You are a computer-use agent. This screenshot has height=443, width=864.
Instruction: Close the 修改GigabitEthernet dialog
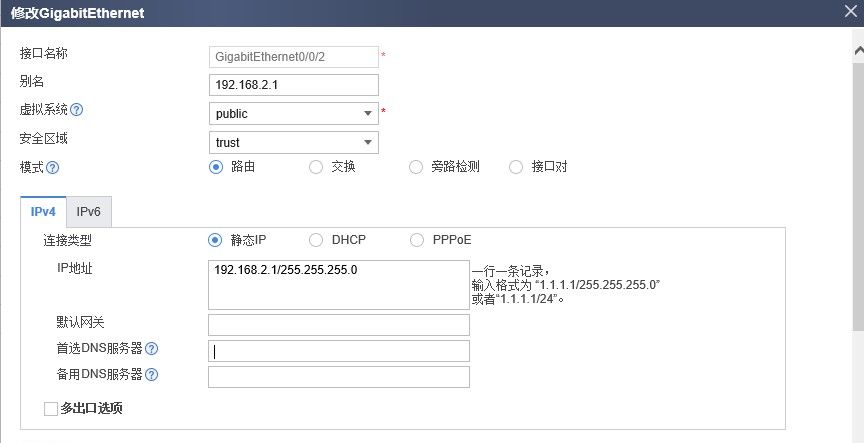pyautogui.click(x=850, y=11)
